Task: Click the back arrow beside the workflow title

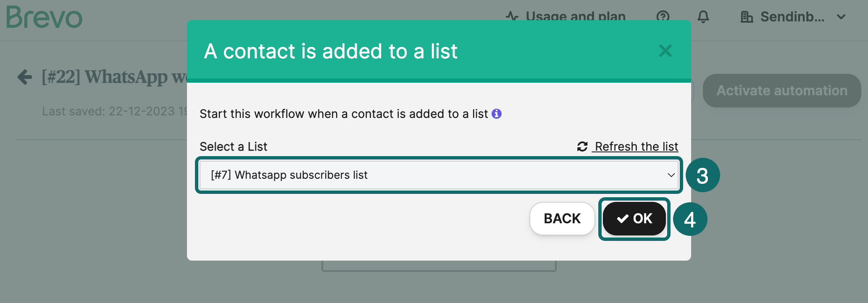Action: [25, 77]
